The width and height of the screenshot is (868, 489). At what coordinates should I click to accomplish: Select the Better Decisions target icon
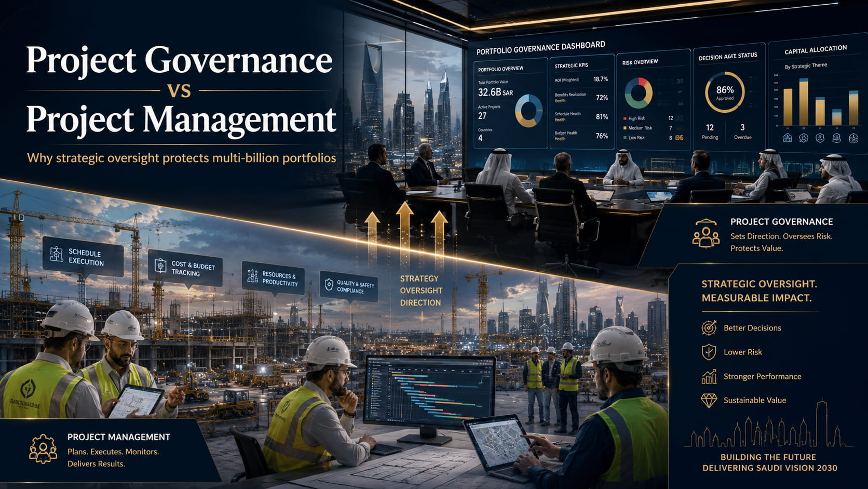point(709,328)
